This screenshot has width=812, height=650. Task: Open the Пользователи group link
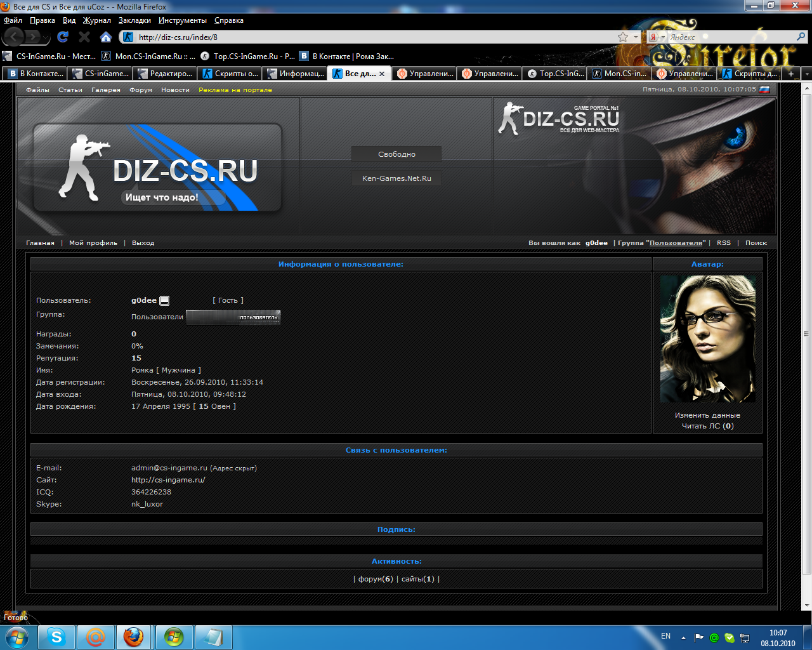[x=676, y=243]
